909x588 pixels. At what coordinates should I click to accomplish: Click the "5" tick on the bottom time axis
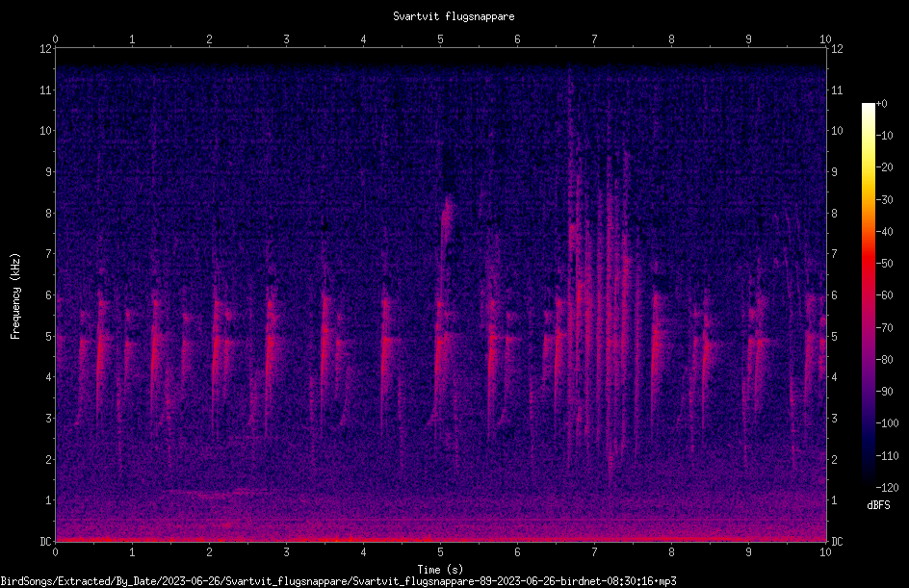(441, 552)
